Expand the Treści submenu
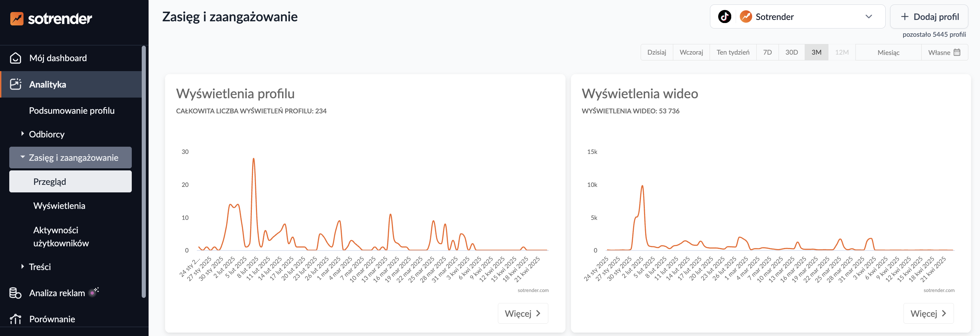 (x=22, y=266)
